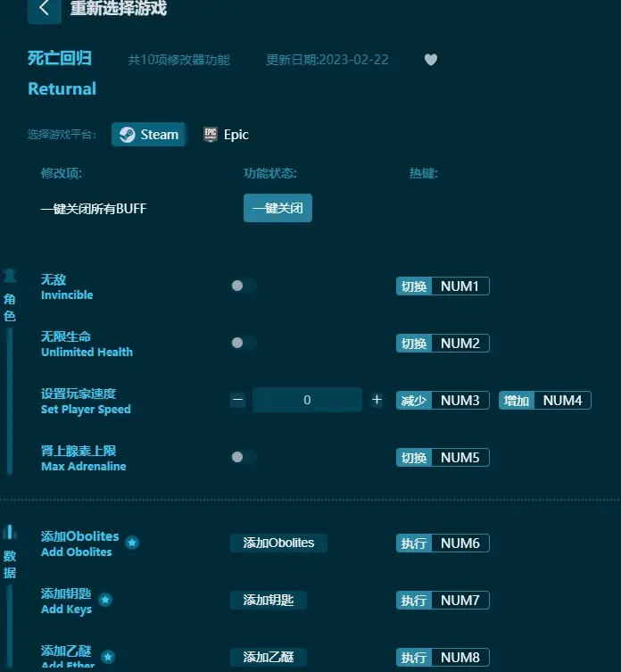Click the 数据 data category icon
This screenshot has height=672, width=621.
(x=10, y=532)
